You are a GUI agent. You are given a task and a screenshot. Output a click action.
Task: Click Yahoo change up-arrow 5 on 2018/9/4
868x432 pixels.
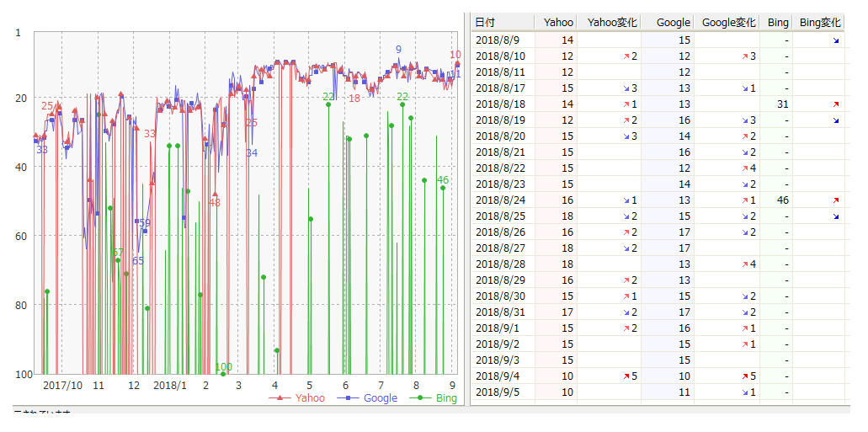[x=630, y=376]
